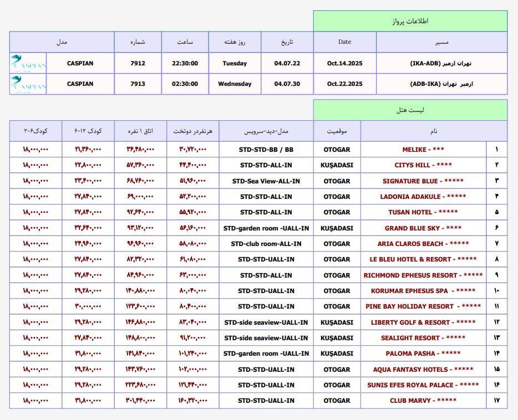Click the 'موقعیت' column header
The image size is (518, 420).
pos(337,131)
